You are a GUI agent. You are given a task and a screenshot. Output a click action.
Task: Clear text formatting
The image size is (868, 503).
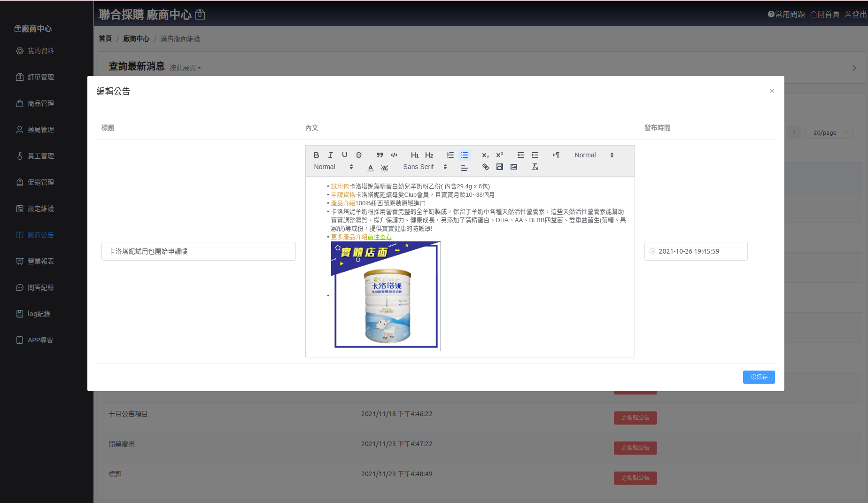[x=535, y=167]
